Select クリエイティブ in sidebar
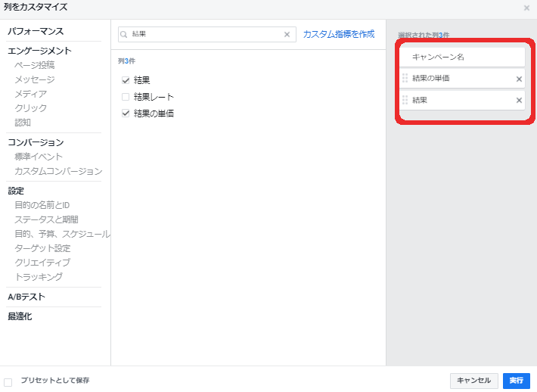Image resolution: width=537 pixels, height=392 pixels. (42, 263)
